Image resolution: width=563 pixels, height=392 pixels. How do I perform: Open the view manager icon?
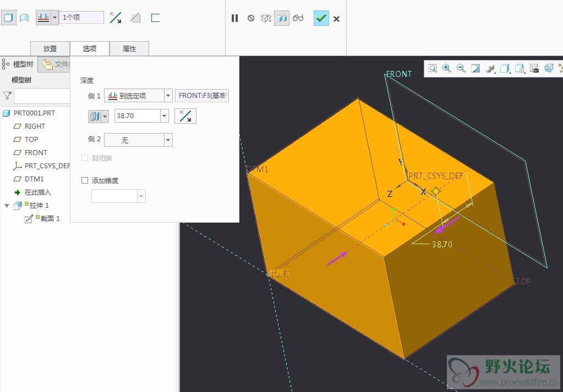pyautogui.click(x=520, y=68)
